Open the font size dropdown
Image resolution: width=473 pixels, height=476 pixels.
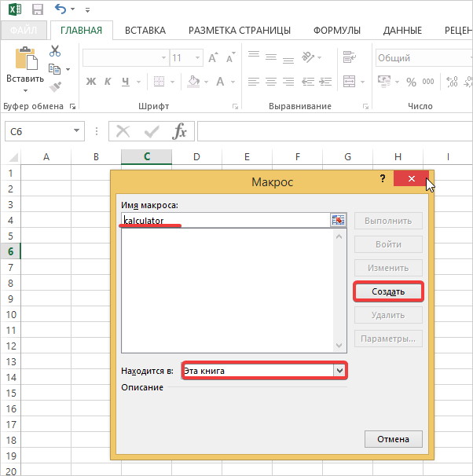coord(197,58)
